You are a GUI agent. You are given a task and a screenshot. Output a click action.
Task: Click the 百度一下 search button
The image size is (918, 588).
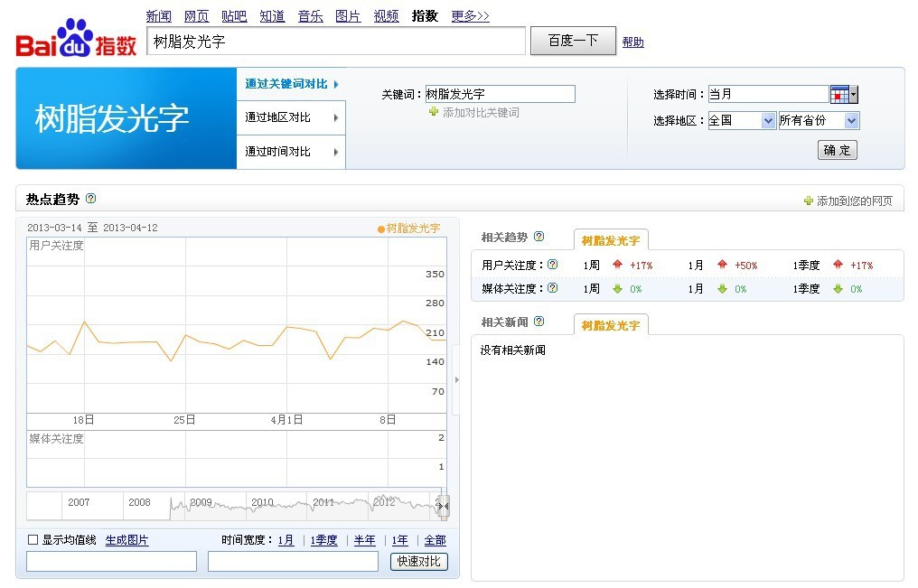point(573,41)
